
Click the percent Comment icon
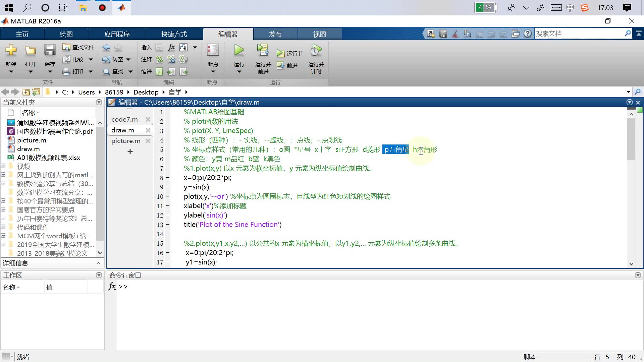tap(160, 60)
